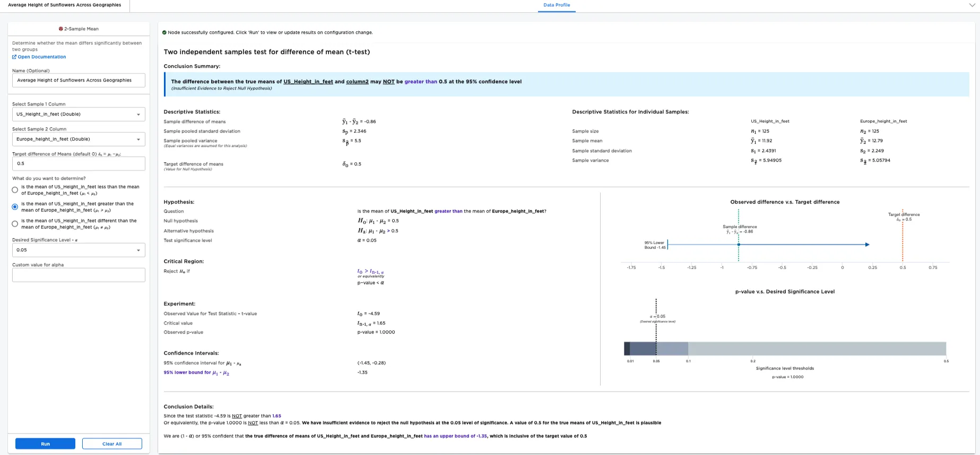
Task: Select the 'greater than' mean hypothesis option
Action: click(x=15, y=207)
